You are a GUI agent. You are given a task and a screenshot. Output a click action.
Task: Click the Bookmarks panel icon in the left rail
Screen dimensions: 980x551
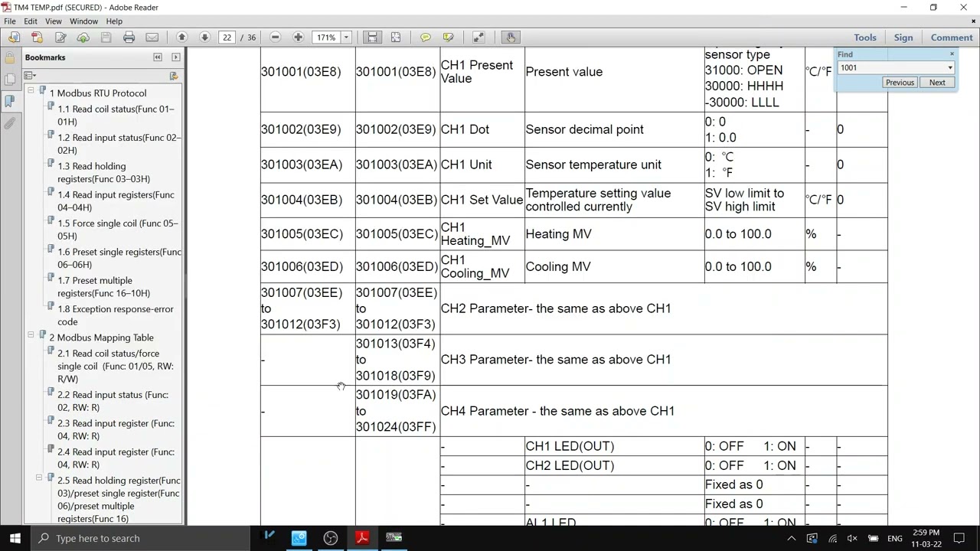[10, 100]
